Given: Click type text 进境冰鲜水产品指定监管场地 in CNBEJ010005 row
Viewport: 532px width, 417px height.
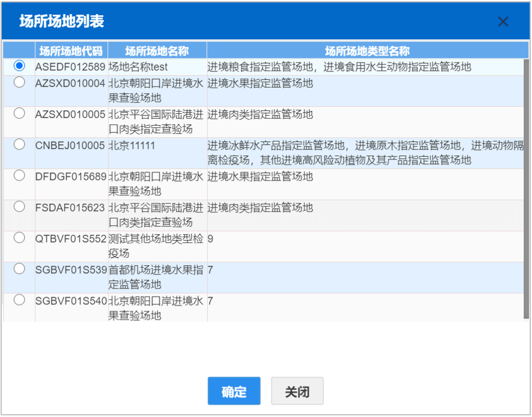Looking at the screenshot, I should pos(276,145).
